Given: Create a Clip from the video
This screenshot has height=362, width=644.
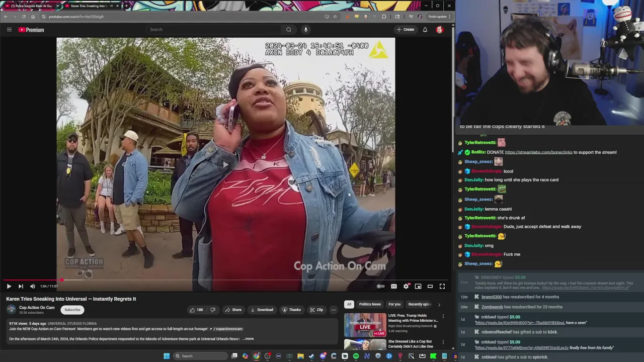Looking at the screenshot, I should click(316, 310).
